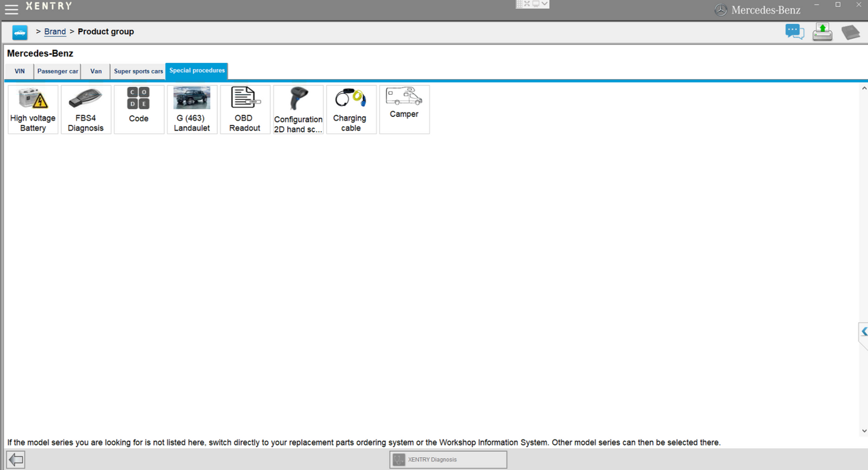Close the XENTRY window
The image size is (868, 470).
pos(859,5)
